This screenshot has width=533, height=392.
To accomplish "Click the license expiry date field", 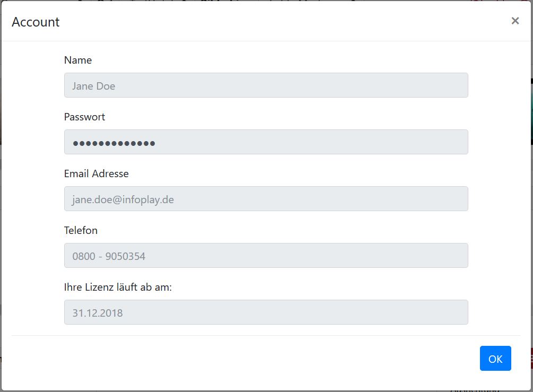I will click(266, 312).
